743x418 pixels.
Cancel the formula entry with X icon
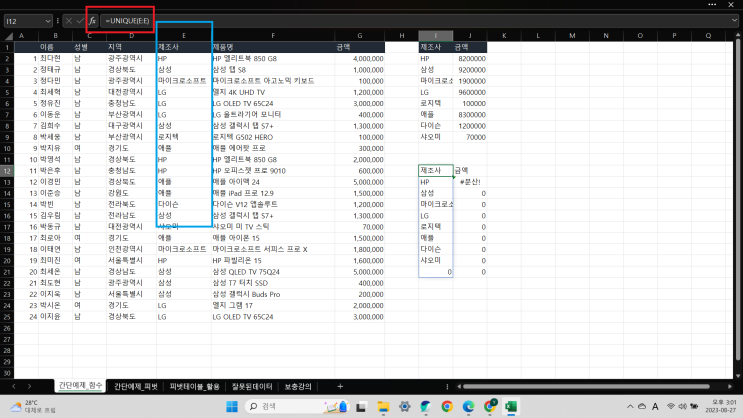pyautogui.click(x=69, y=21)
